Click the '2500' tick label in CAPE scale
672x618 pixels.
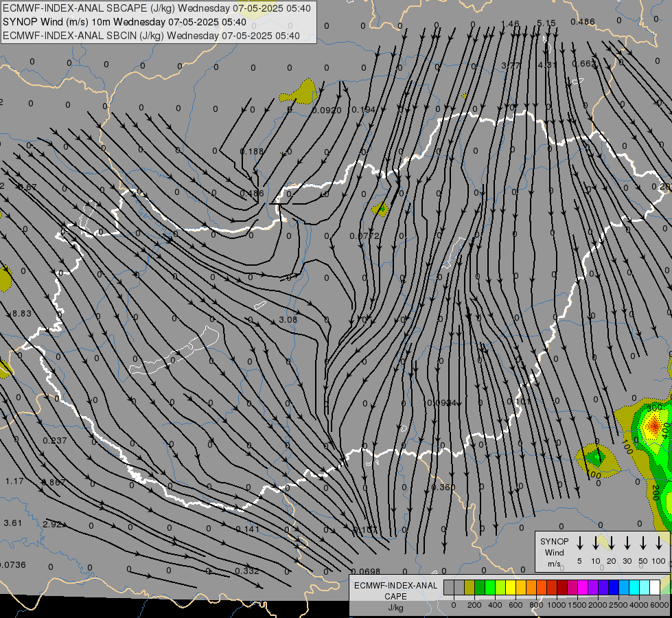pos(618,605)
